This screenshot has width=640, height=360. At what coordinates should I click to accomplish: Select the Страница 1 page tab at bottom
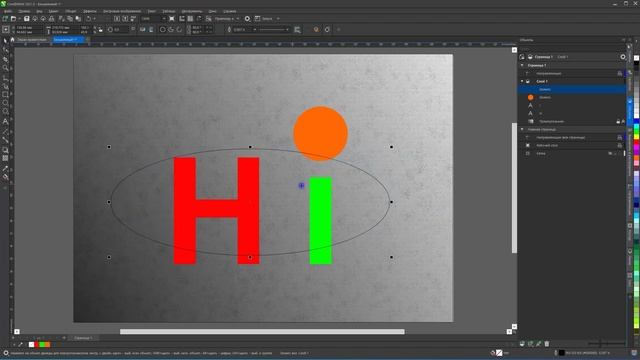coord(83,338)
